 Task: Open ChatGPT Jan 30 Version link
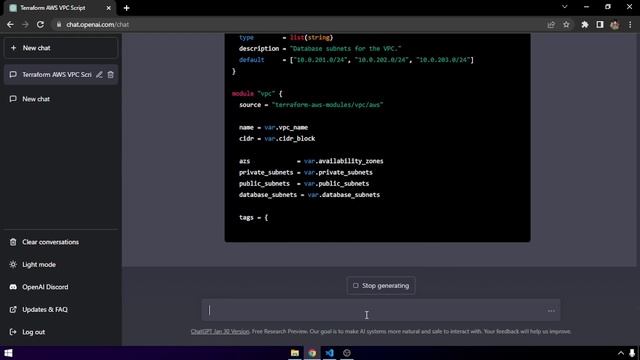(220, 331)
